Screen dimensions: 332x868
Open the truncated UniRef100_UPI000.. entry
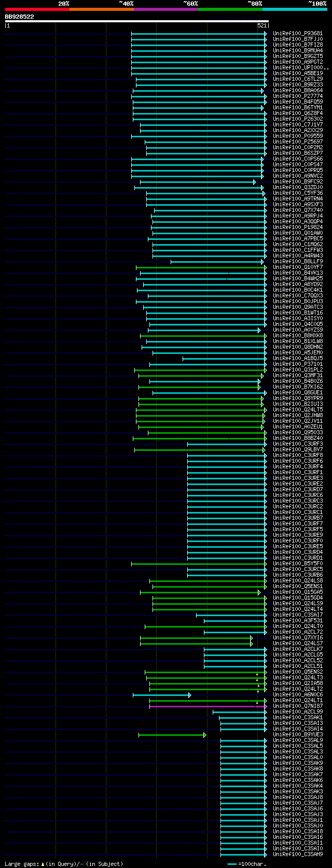coord(301,68)
